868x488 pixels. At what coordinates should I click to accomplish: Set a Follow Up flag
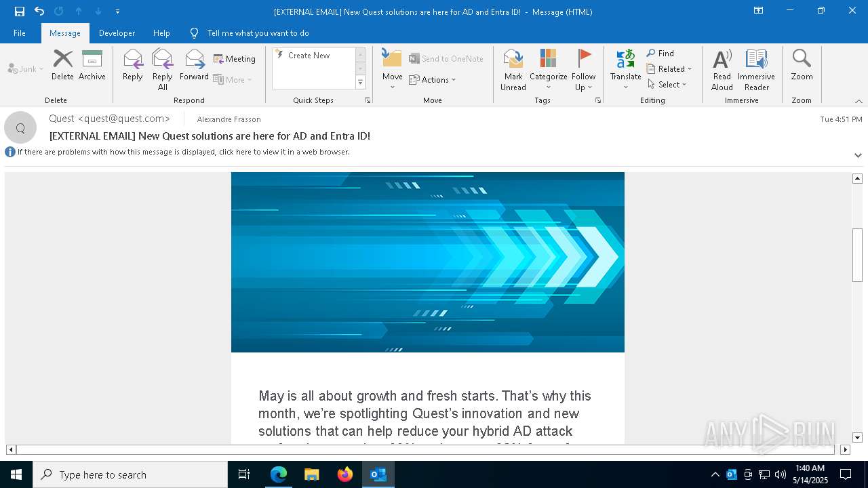click(583, 70)
